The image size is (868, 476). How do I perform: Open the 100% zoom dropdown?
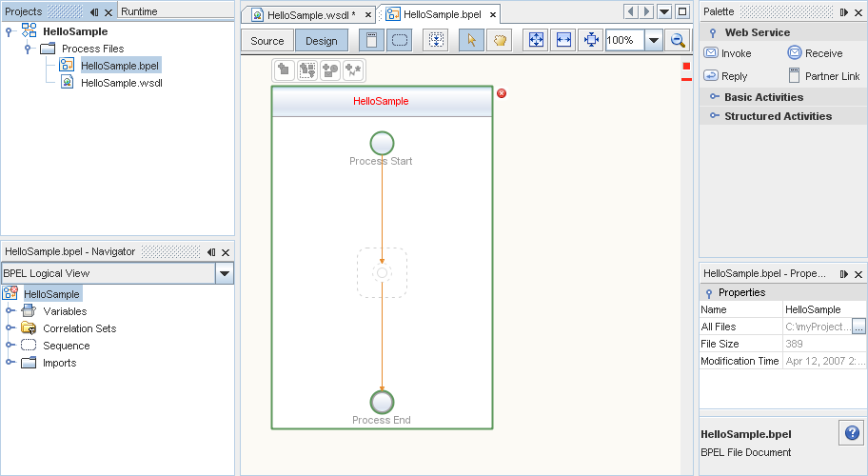point(654,41)
